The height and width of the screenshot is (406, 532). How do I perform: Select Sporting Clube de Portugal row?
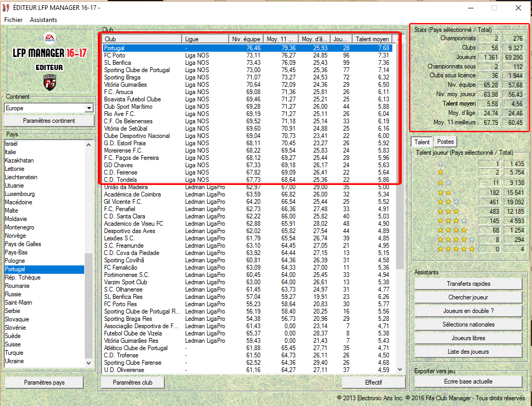point(247,70)
